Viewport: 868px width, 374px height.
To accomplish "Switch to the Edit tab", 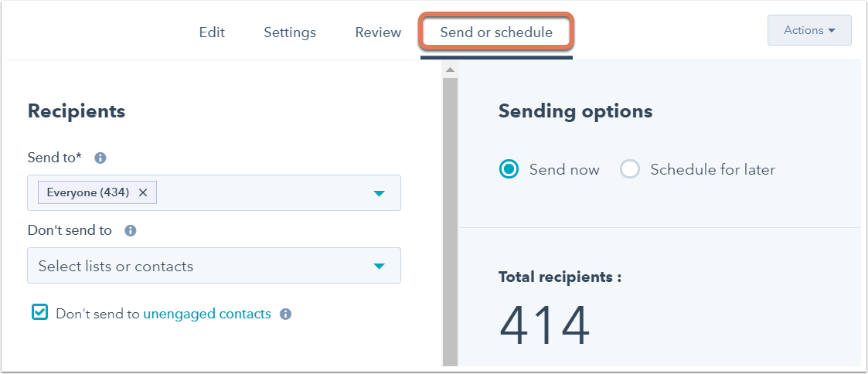I will pos(212,32).
